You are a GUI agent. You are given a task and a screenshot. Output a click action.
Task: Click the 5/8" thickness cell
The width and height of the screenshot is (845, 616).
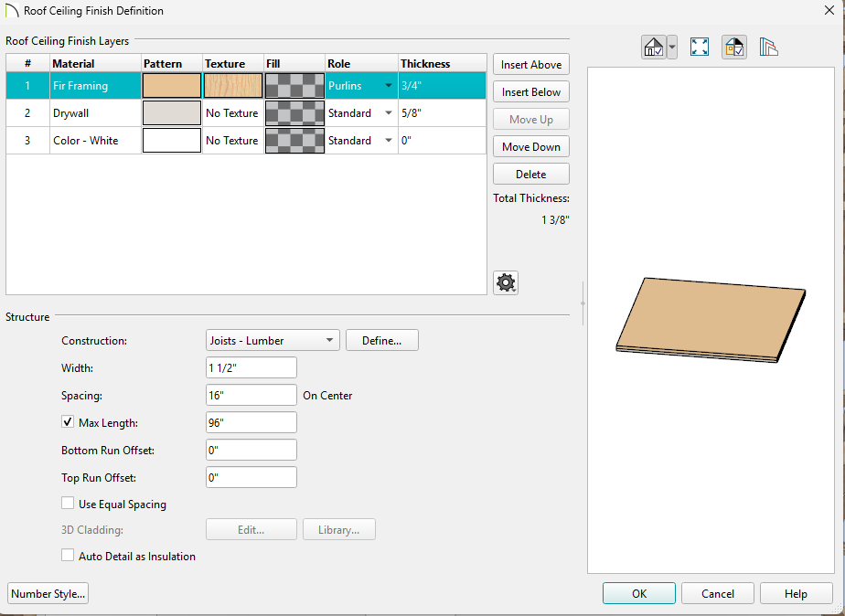click(442, 113)
